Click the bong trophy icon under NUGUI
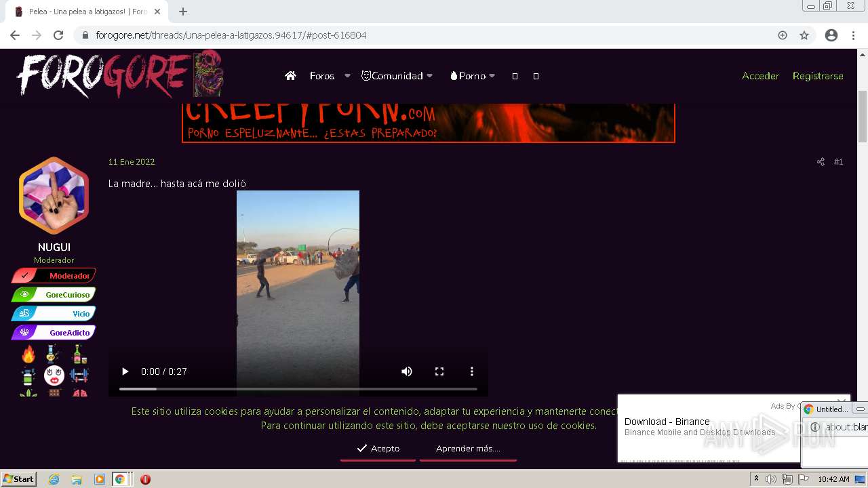The height and width of the screenshot is (488, 868). point(54,354)
